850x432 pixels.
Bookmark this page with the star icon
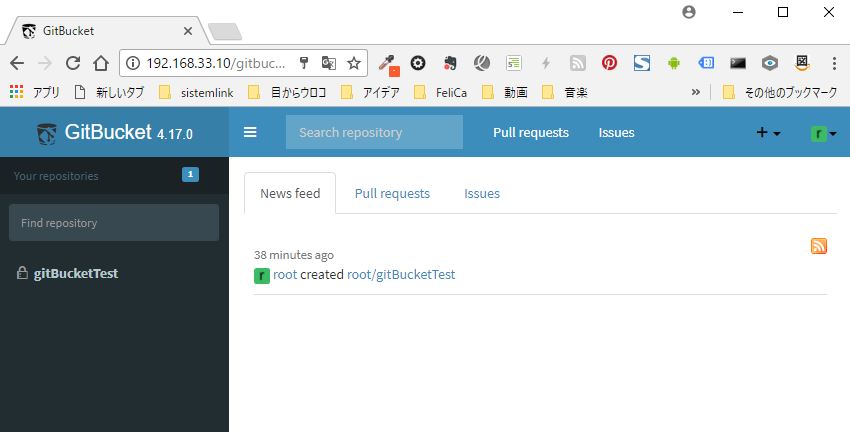pos(354,63)
